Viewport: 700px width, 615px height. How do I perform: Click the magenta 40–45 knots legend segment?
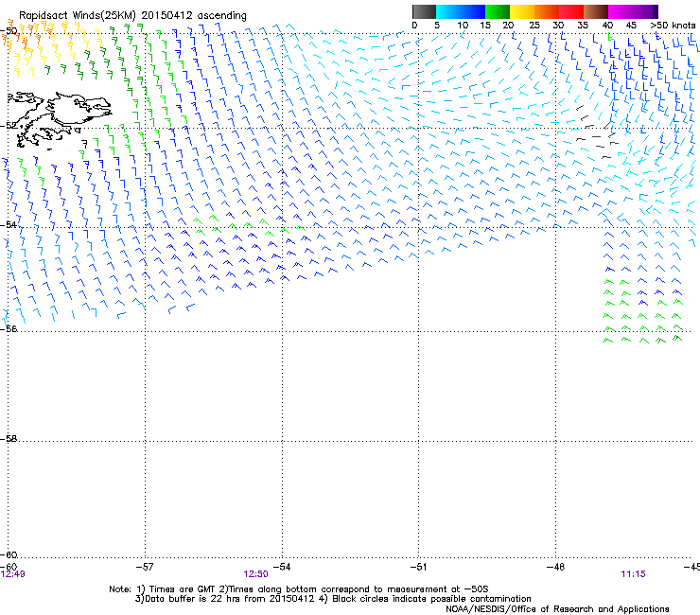(621, 11)
